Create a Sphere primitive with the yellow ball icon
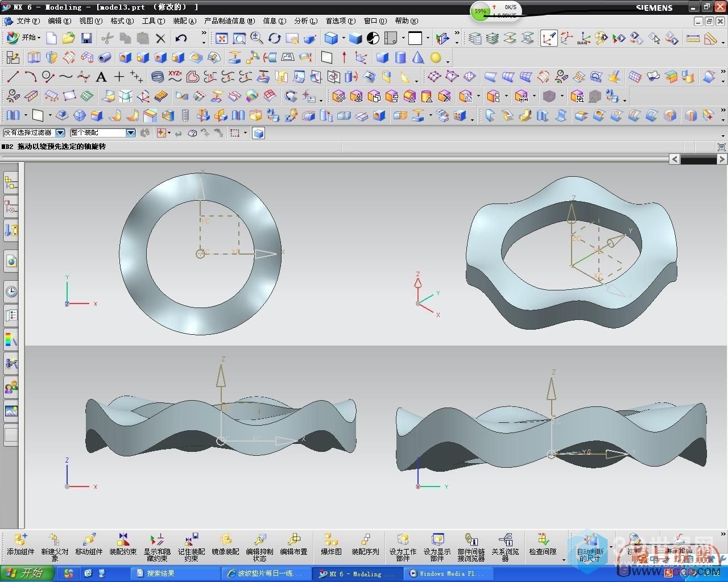Screen dimensions: 728x582 tap(436, 57)
